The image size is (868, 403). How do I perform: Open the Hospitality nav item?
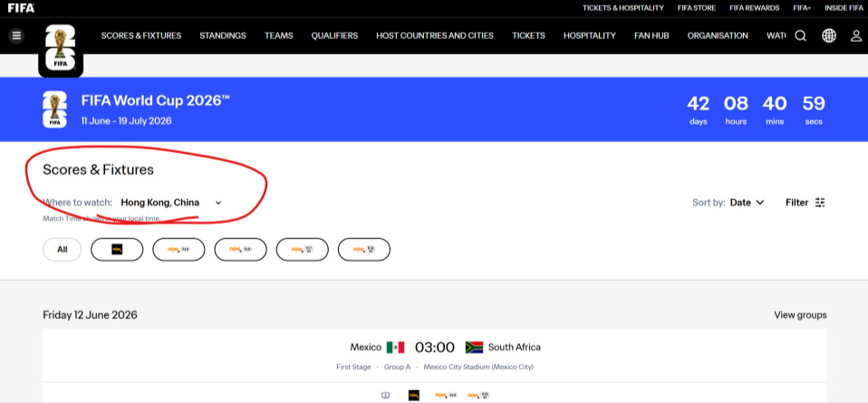tap(590, 35)
